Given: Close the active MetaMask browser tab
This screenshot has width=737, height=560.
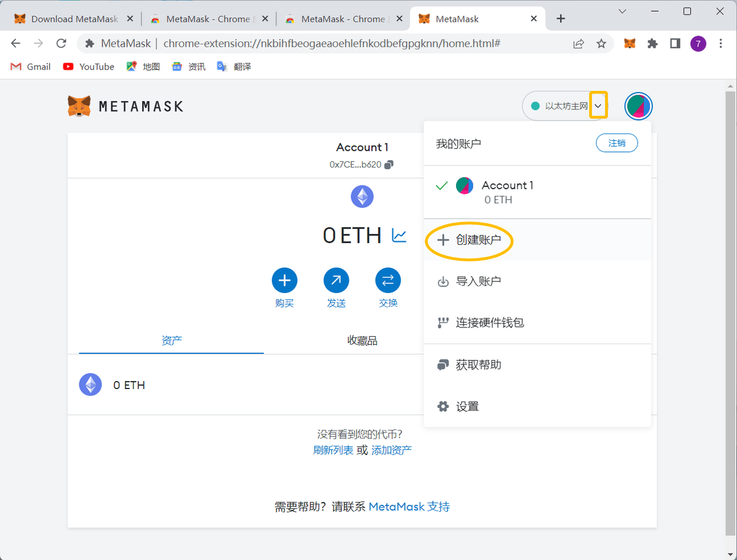Looking at the screenshot, I should pyautogui.click(x=534, y=19).
